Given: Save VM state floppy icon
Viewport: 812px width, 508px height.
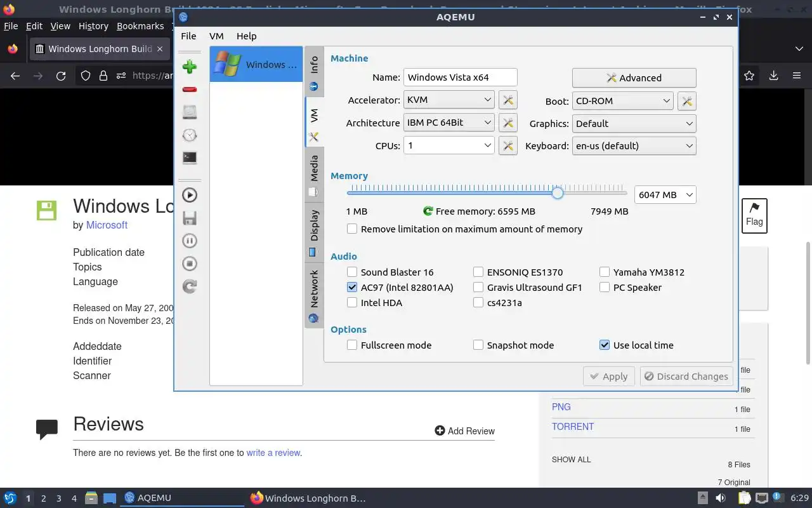Looking at the screenshot, I should click(x=189, y=218).
